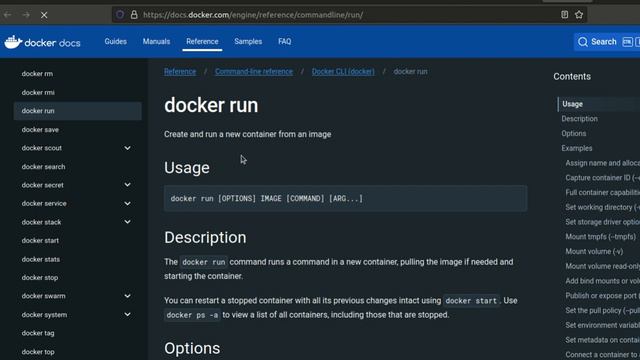640x360 pixels.
Task: Open the Guides nav tab
Action: pos(116,42)
